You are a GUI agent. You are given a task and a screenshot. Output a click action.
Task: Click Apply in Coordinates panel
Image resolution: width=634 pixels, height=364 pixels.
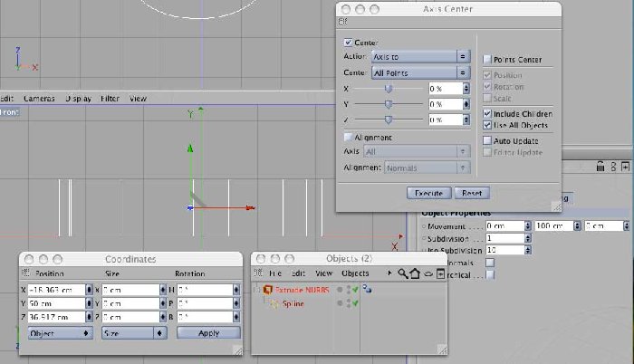(208, 333)
